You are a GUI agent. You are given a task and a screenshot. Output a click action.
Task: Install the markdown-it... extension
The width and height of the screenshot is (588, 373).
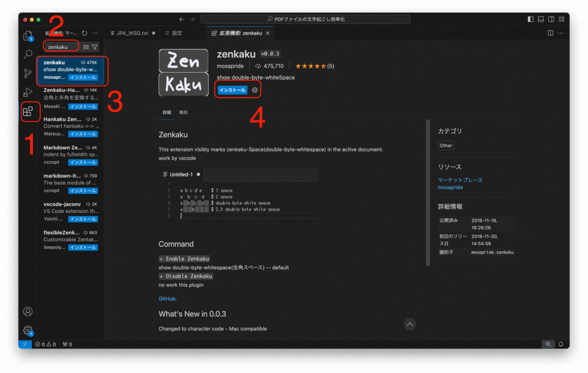[x=83, y=191]
